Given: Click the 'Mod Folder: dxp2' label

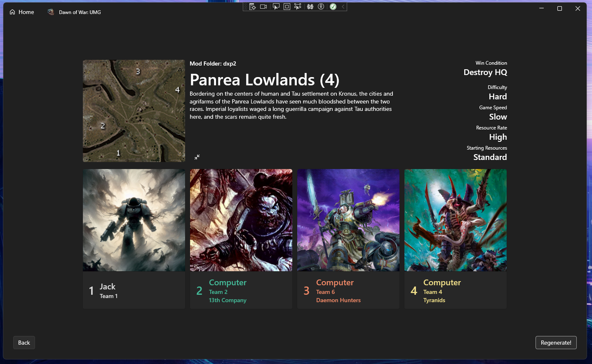Looking at the screenshot, I should point(213,63).
